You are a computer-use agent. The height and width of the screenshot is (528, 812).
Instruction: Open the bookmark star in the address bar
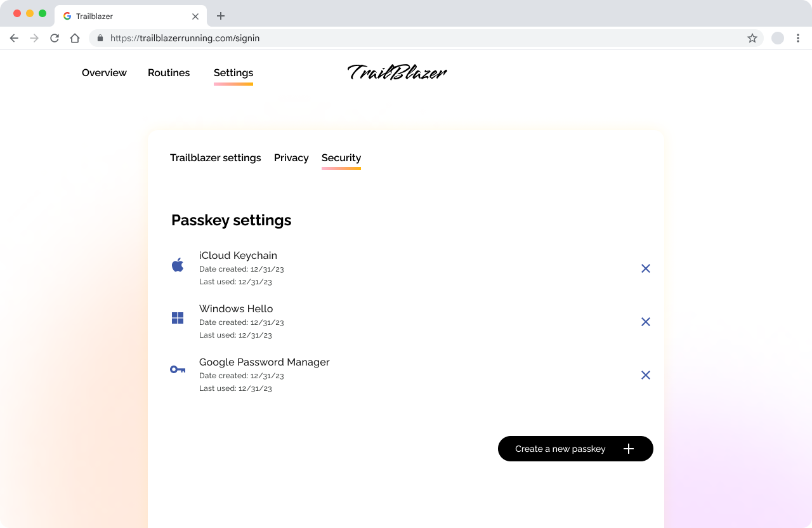[x=752, y=38]
